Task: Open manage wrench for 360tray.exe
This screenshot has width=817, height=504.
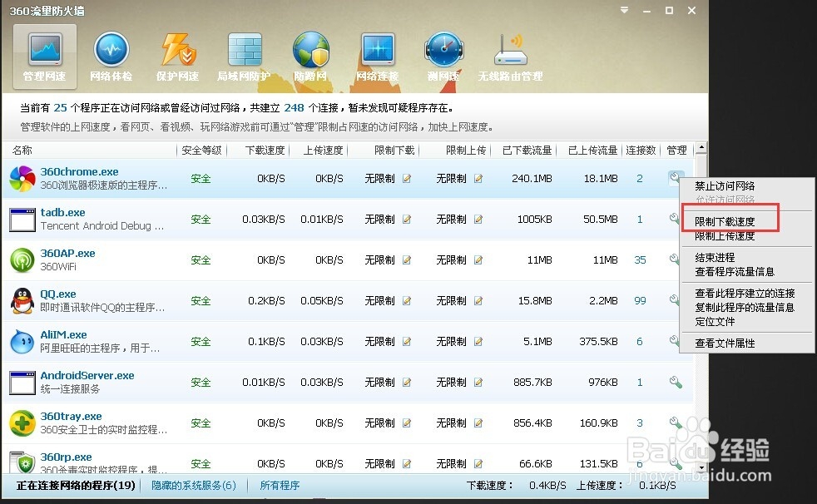Action: click(x=676, y=422)
